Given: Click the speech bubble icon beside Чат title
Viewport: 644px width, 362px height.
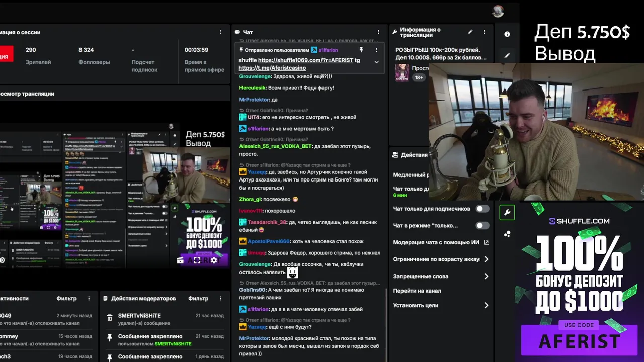Looking at the screenshot, I should (x=237, y=32).
